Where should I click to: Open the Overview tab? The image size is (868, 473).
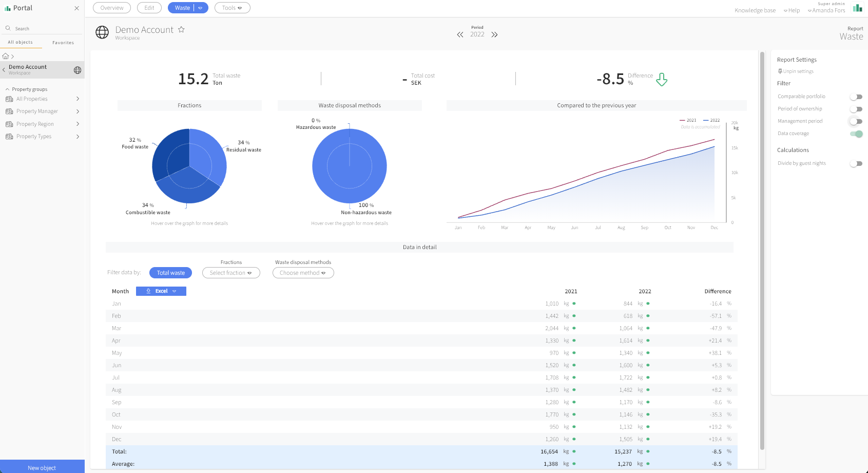coord(112,8)
